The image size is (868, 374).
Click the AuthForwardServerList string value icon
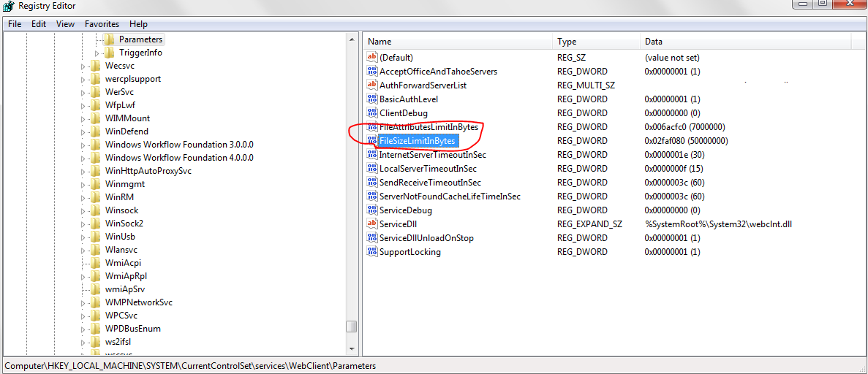coord(372,85)
